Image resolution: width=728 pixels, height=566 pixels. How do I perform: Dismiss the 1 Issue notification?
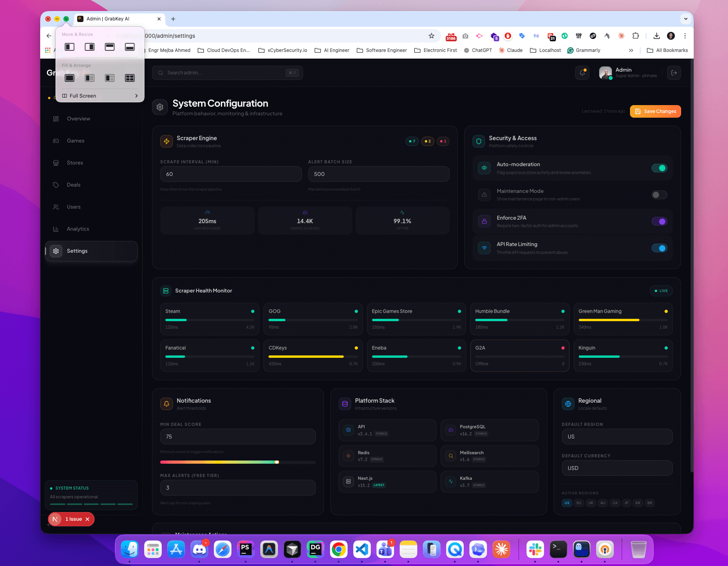point(88,519)
